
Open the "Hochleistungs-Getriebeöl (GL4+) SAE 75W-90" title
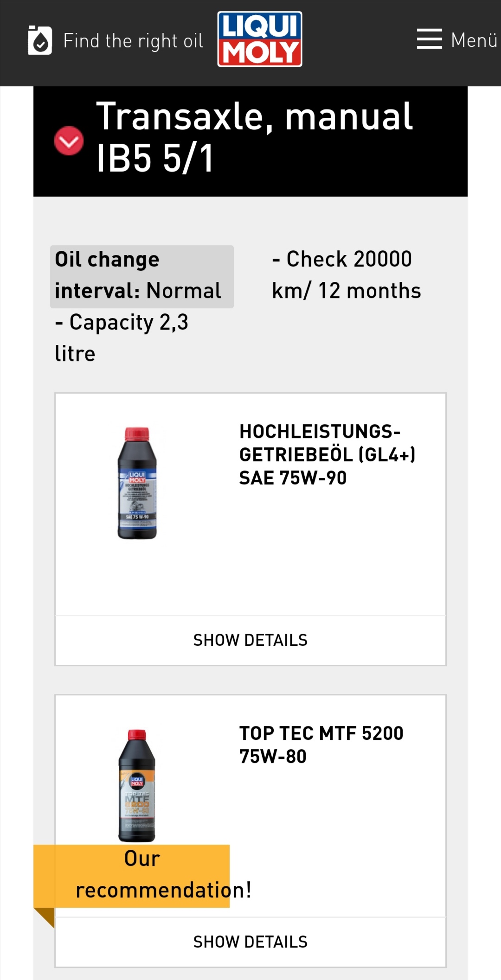tap(327, 455)
